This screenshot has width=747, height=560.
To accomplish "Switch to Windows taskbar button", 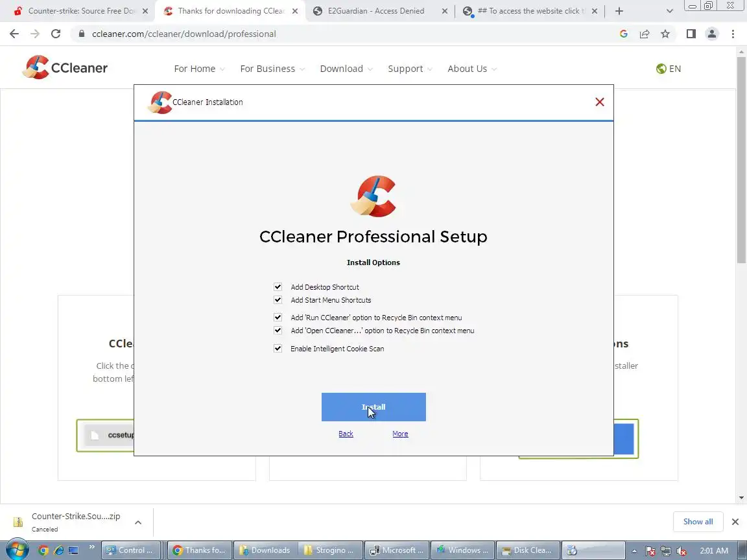I will click(463, 550).
